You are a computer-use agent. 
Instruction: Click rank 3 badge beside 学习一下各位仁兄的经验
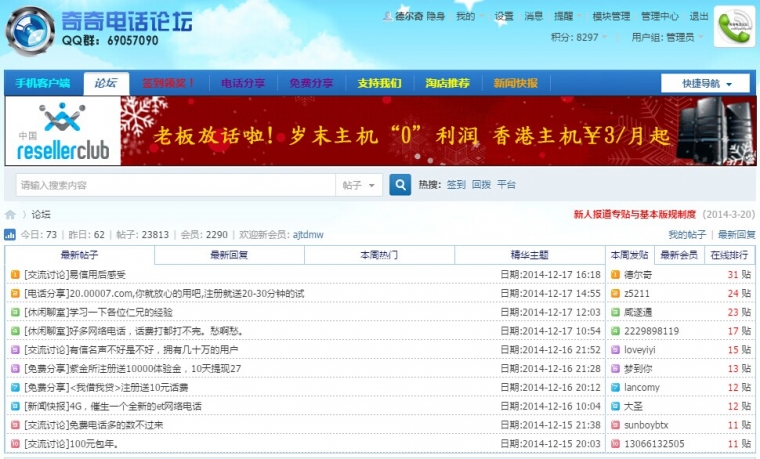tap(15, 313)
